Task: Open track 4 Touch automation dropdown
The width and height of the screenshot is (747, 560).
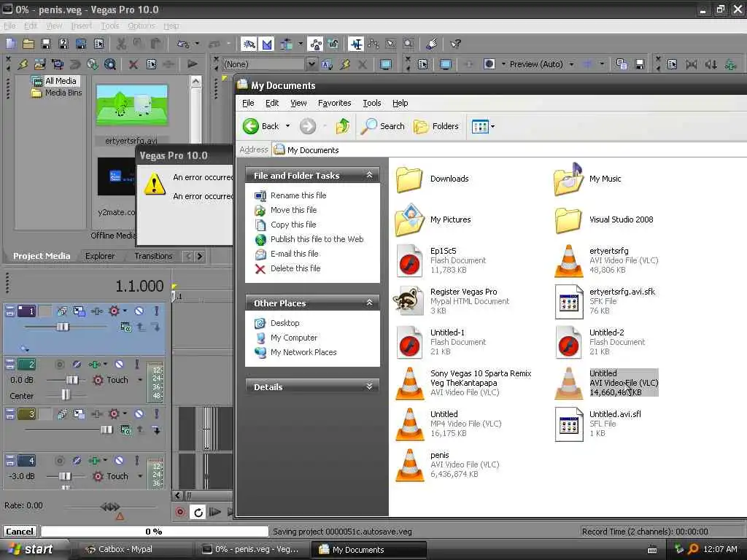Action: click(x=140, y=476)
